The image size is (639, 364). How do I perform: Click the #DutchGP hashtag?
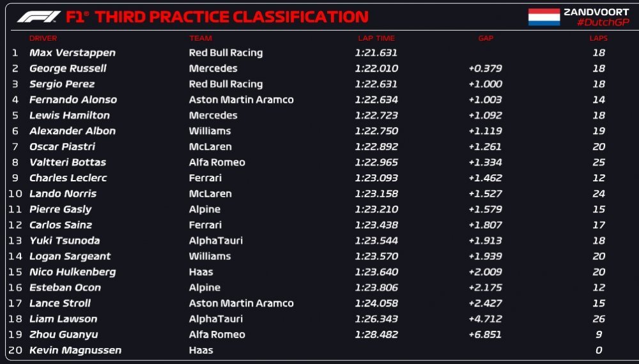pyautogui.click(x=603, y=22)
